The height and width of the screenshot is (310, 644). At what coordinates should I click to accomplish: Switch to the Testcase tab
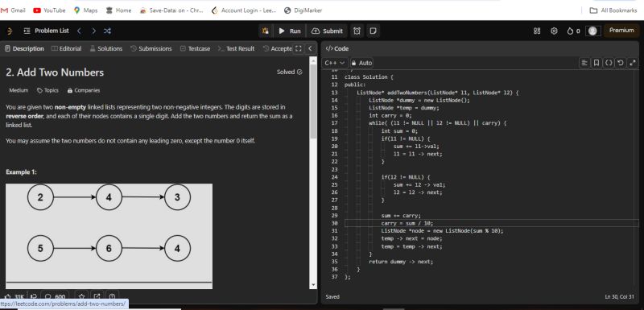click(195, 48)
